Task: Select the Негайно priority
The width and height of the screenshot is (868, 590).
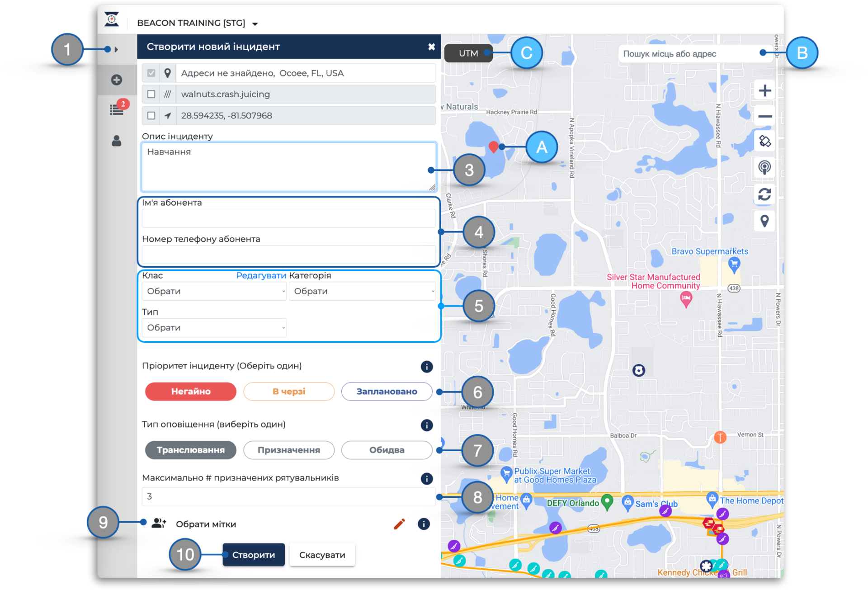Action: pos(191,391)
